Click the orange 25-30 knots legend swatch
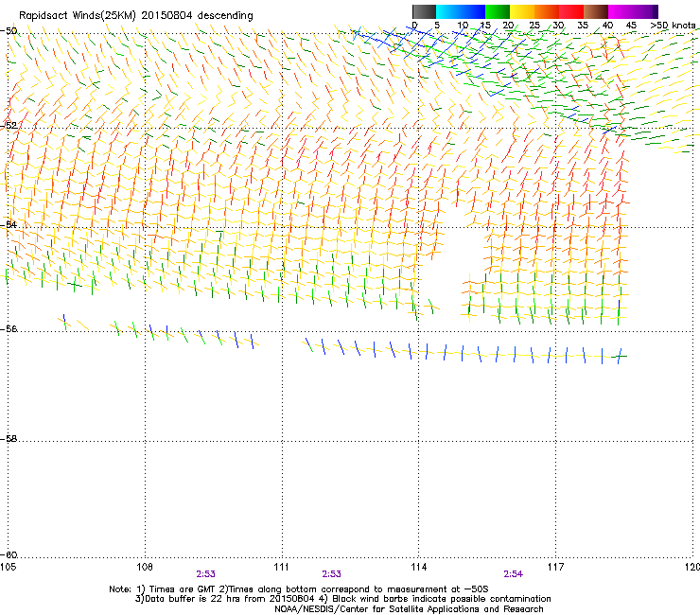Viewport: 700px width, 615px height. (x=547, y=11)
